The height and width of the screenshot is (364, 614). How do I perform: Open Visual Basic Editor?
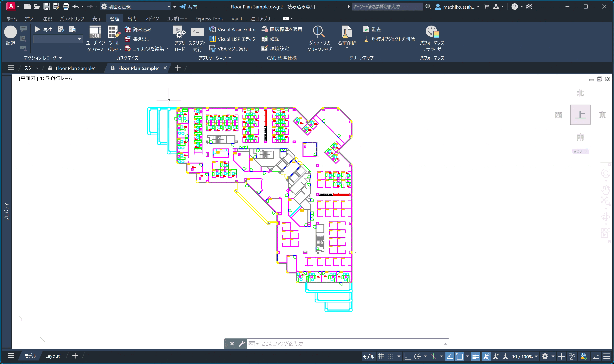232,29
